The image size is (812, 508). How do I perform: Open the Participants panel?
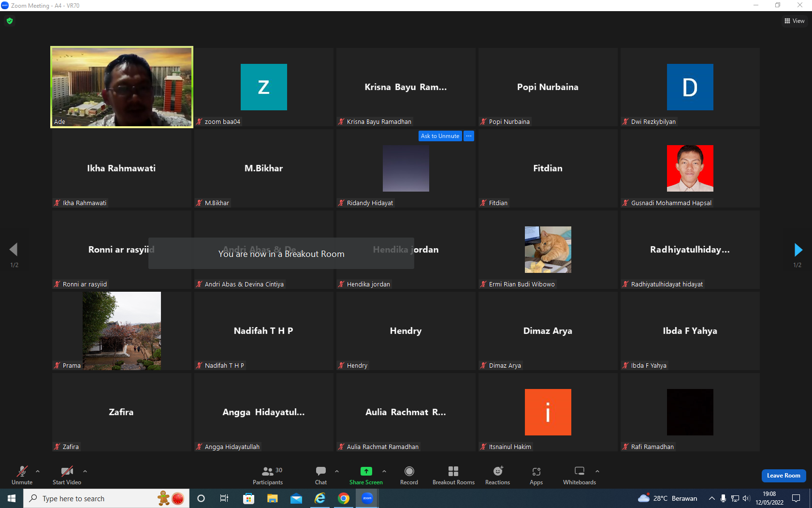(268, 476)
